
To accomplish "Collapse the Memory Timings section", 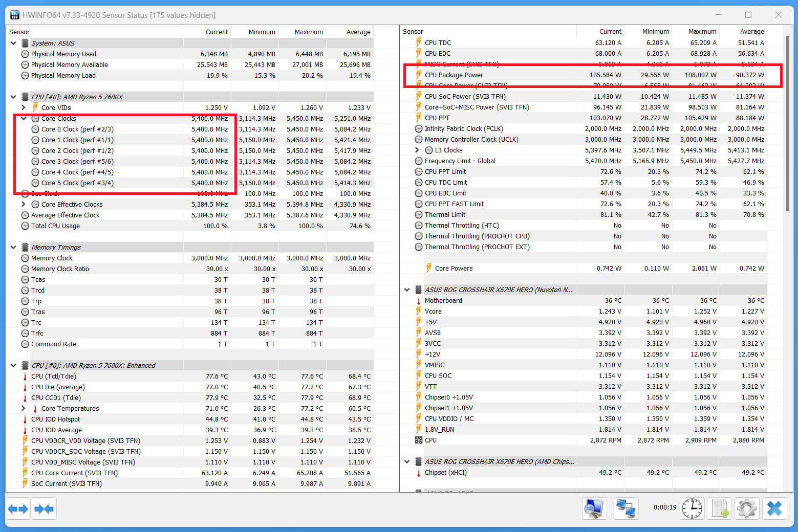I will click(13, 247).
